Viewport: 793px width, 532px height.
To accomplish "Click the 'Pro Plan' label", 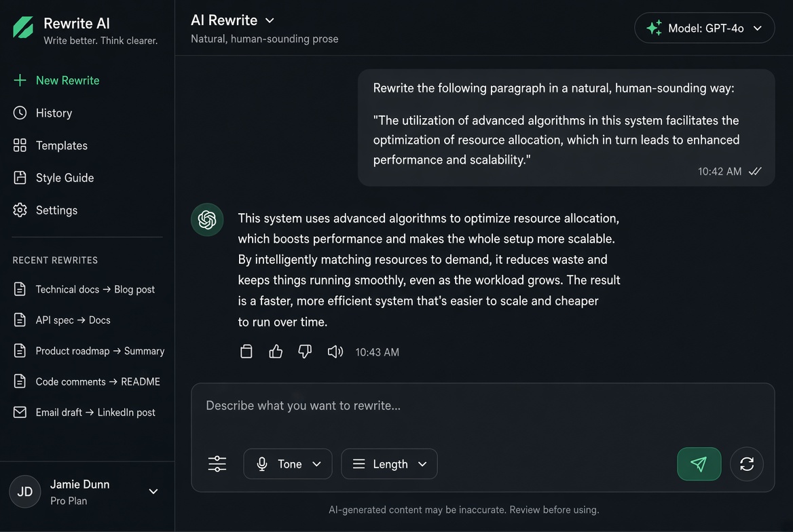I will (69, 501).
